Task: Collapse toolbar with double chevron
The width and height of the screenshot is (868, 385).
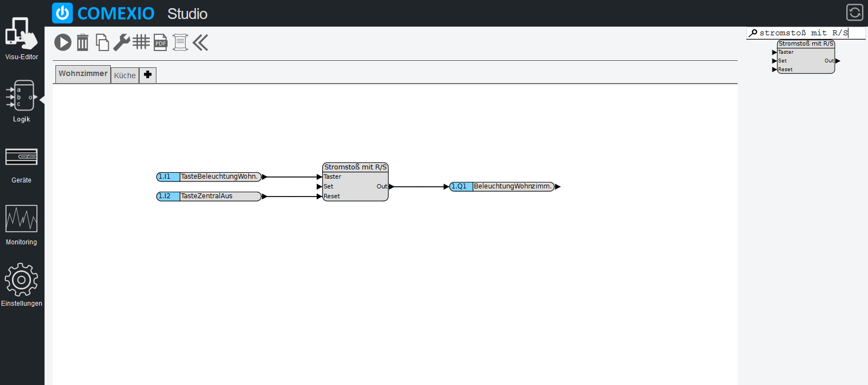Action: pos(200,42)
